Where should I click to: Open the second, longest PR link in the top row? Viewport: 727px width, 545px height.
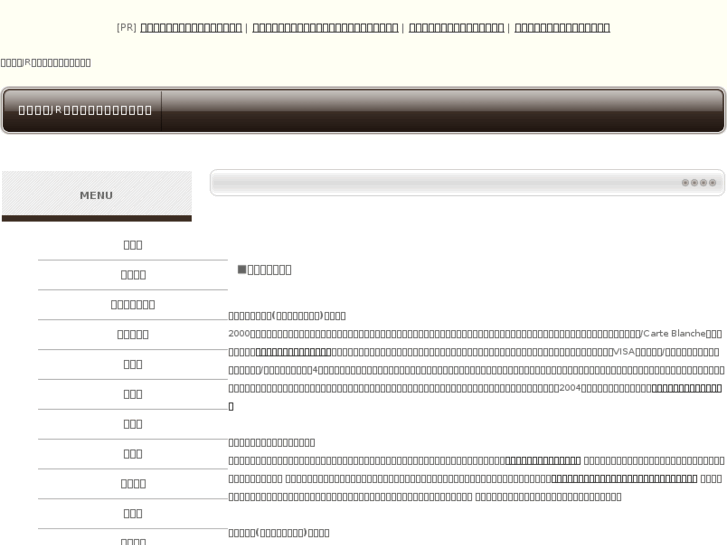pyautogui.click(x=325, y=28)
